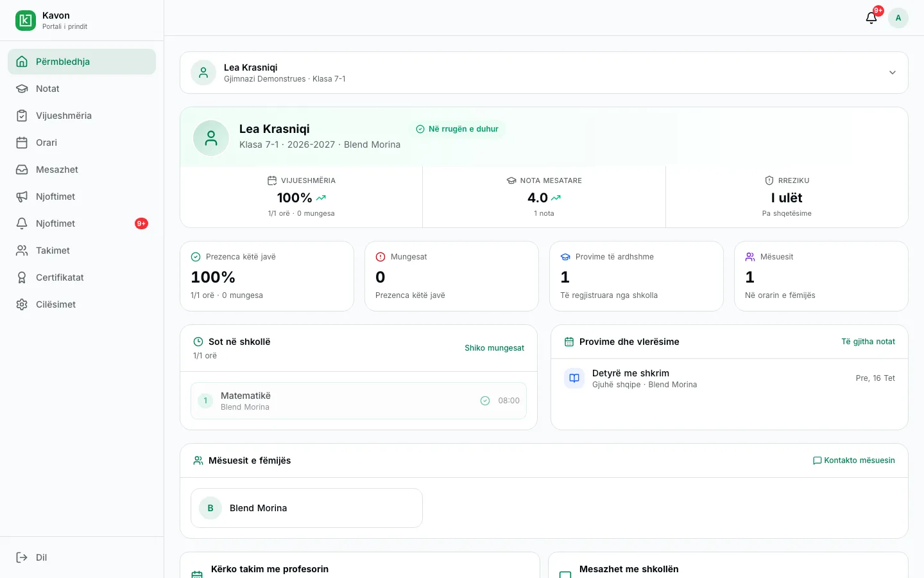Click the Njoftimet megaphone icon

[x=22, y=197]
